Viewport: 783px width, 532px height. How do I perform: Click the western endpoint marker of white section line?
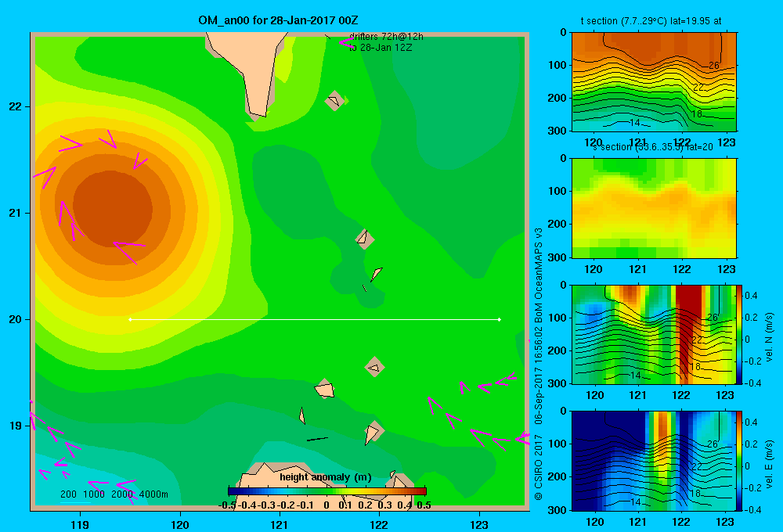[130, 319]
